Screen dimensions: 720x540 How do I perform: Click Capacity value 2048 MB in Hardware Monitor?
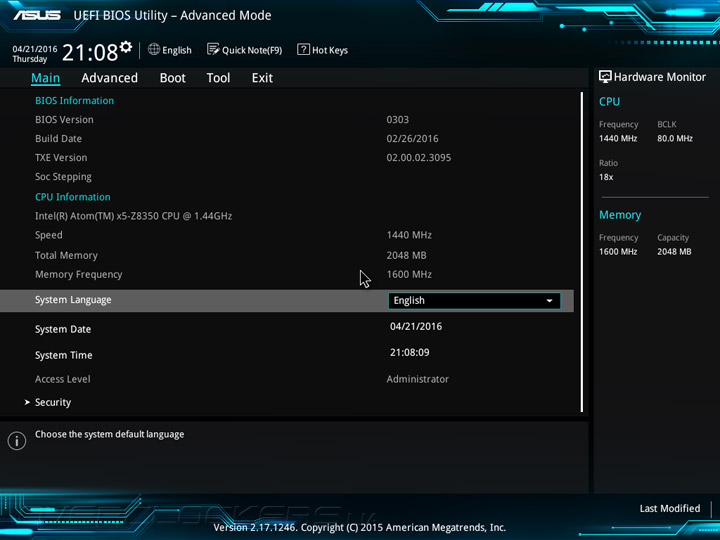pyautogui.click(x=674, y=252)
